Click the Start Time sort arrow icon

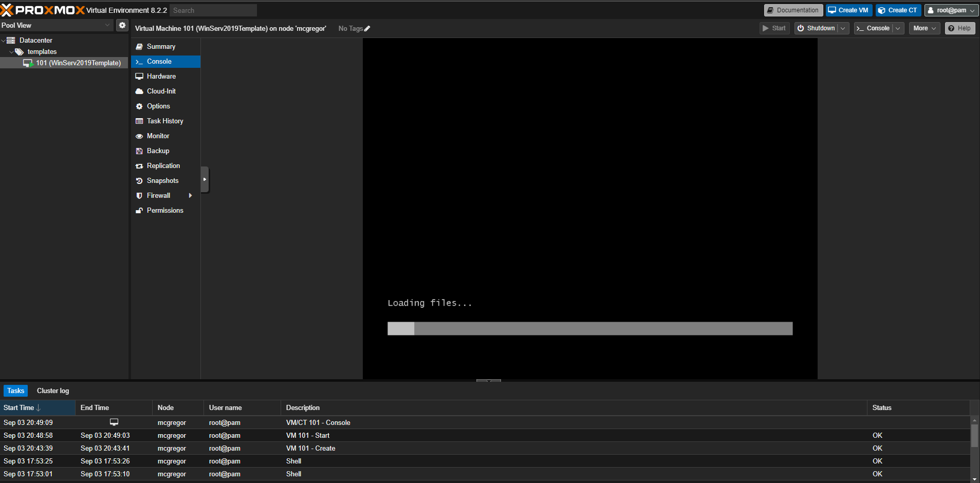pyautogui.click(x=39, y=407)
